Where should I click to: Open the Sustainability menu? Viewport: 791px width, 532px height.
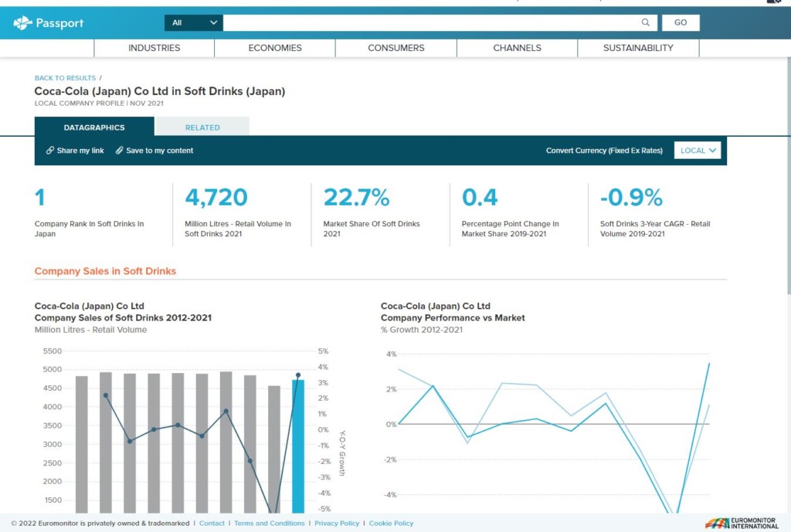(x=638, y=48)
